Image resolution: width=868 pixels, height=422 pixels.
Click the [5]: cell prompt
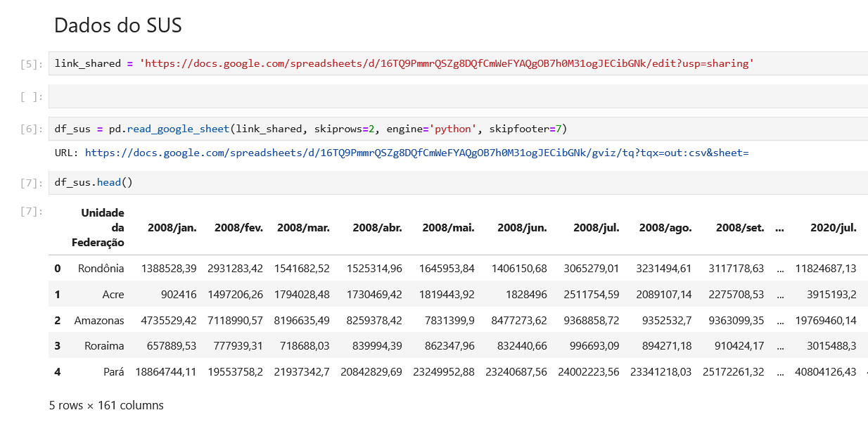point(32,64)
